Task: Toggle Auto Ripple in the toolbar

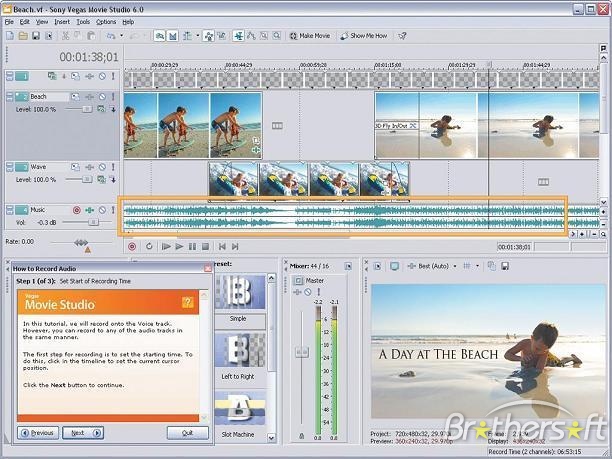Action: pos(187,36)
